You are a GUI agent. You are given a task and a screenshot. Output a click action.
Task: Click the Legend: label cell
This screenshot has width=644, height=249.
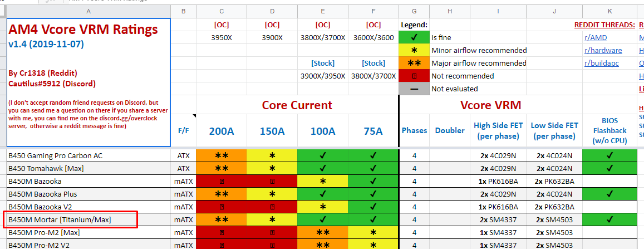click(414, 25)
